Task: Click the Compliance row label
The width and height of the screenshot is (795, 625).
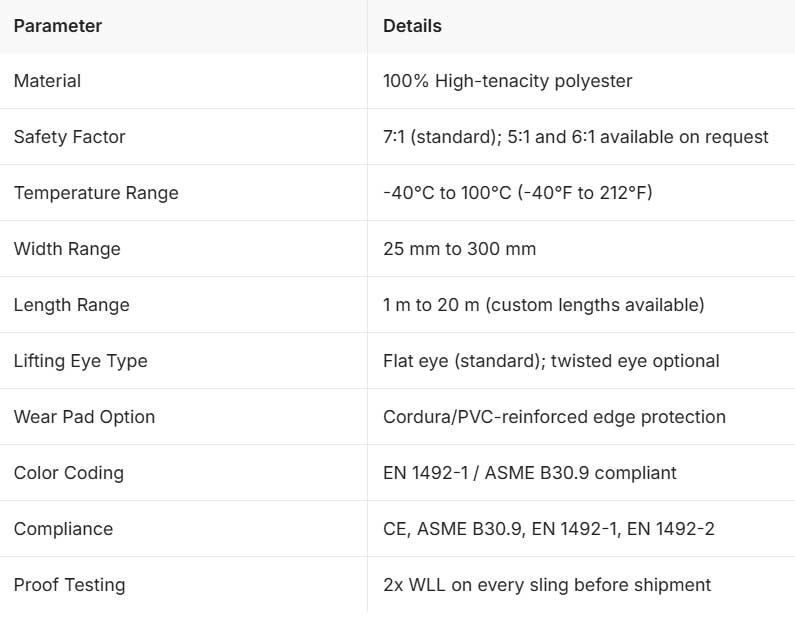Action: pyautogui.click(x=63, y=529)
